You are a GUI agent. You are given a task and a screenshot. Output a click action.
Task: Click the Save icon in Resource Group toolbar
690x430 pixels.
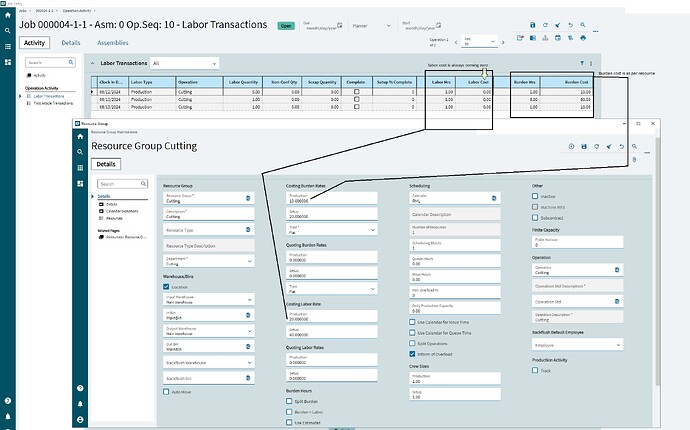(x=584, y=147)
